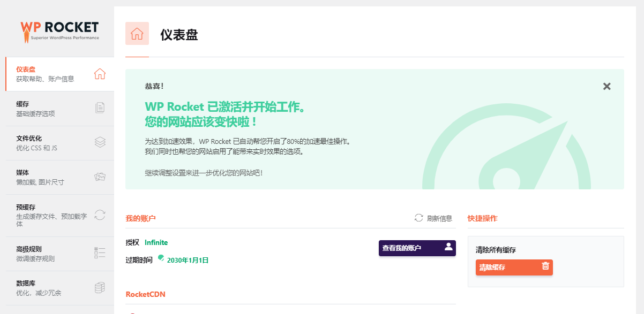Viewport: 644px width, 314px height.
Task: Go to 文件优化 section
Action: pos(59,143)
